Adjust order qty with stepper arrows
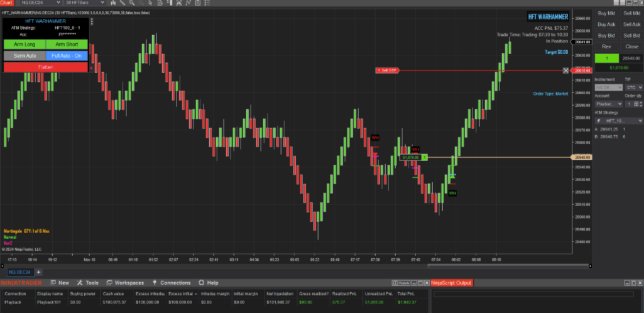644x313 pixels. pos(641,104)
